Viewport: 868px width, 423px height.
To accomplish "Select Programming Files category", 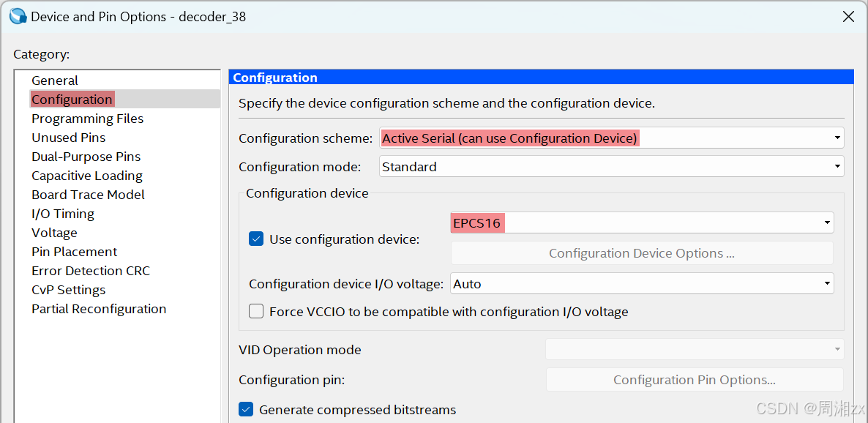I will 88,119.
